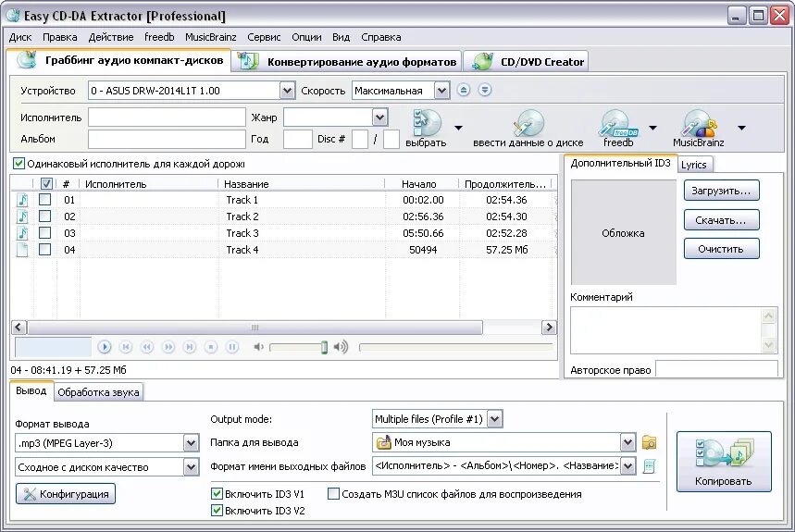Click the Год year input field
The width and height of the screenshot is (795, 532).
[x=298, y=139]
